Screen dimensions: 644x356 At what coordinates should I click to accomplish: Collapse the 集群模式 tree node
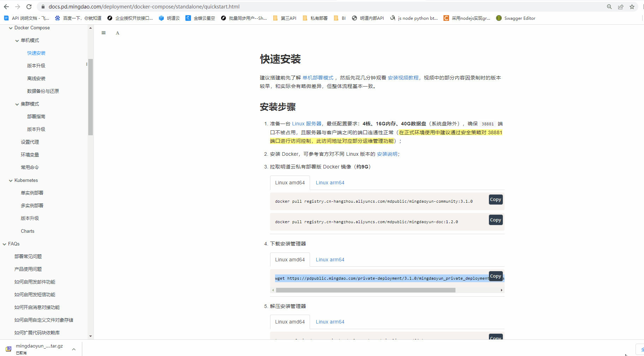point(17,104)
